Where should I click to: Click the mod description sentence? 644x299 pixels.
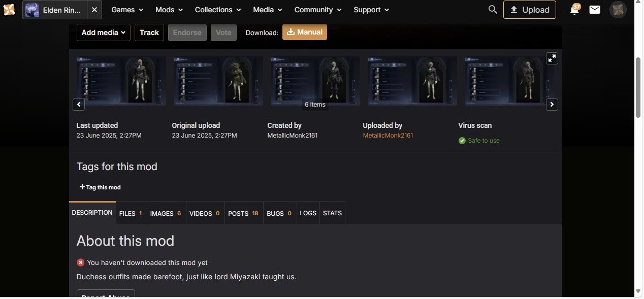pos(186,277)
